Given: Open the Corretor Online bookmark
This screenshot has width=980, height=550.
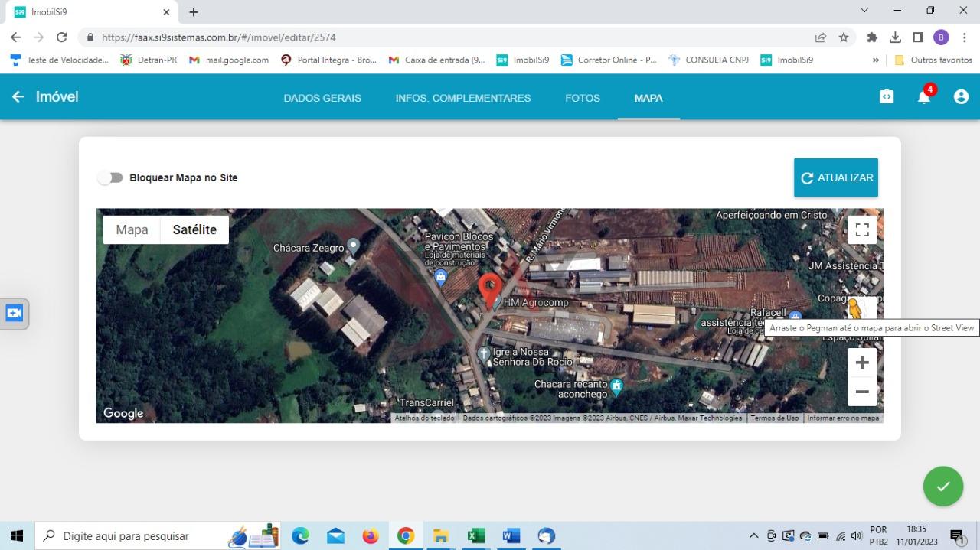Looking at the screenshot, I should pos(609,60).
